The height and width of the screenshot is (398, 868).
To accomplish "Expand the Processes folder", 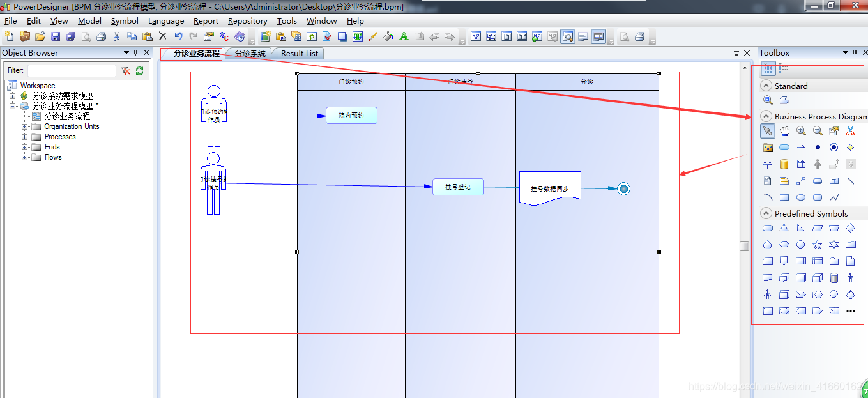I will tap(24, 137).
